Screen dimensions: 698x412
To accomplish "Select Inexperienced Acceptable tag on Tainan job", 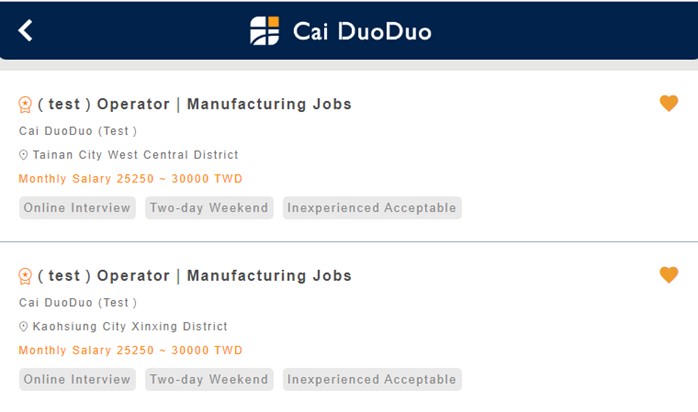I will [372, 208].
